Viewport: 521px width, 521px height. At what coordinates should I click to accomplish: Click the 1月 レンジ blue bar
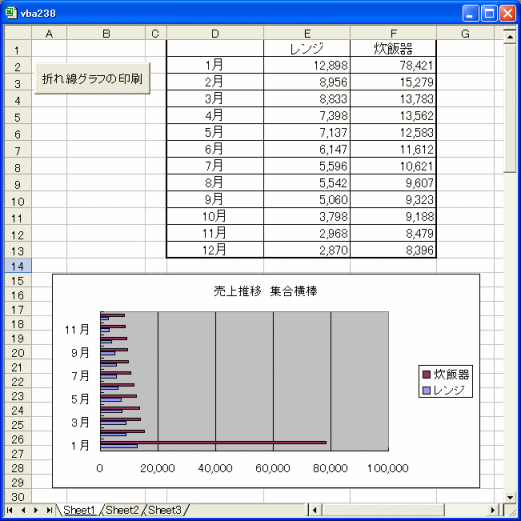point(119,446)
